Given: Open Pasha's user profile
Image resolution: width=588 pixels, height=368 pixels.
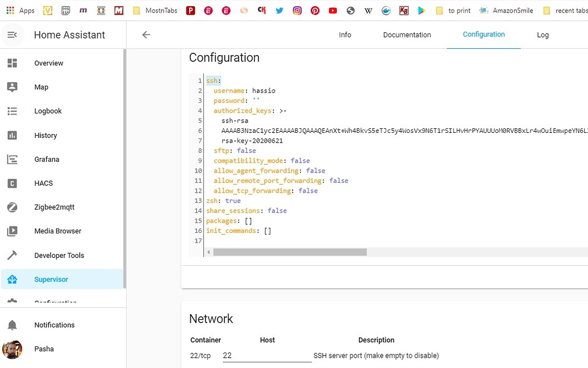Looking at the screenshot, I should pos(44,349).
